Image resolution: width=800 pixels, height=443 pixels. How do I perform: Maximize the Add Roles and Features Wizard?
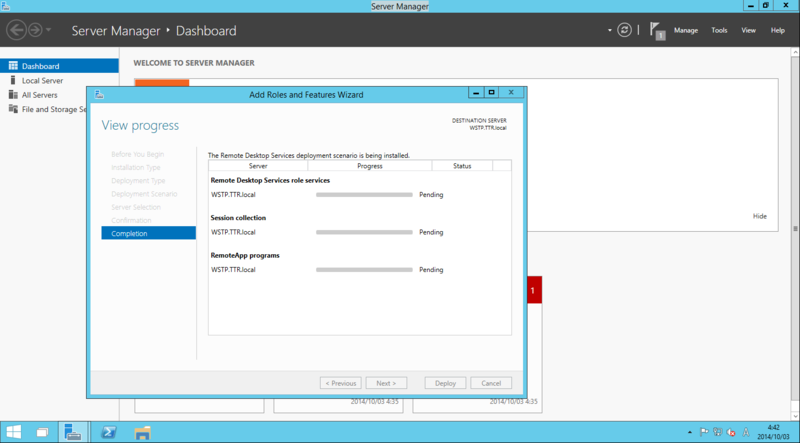[491, 92]
